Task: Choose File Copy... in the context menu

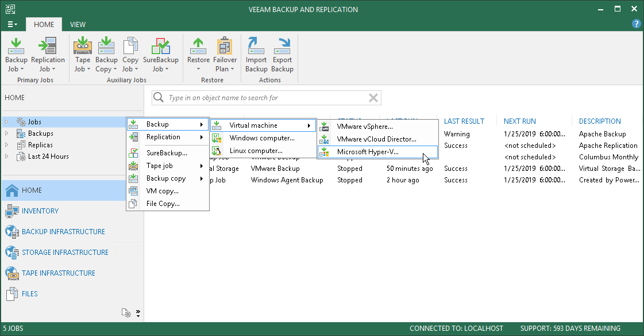Action: coord(168,204)
